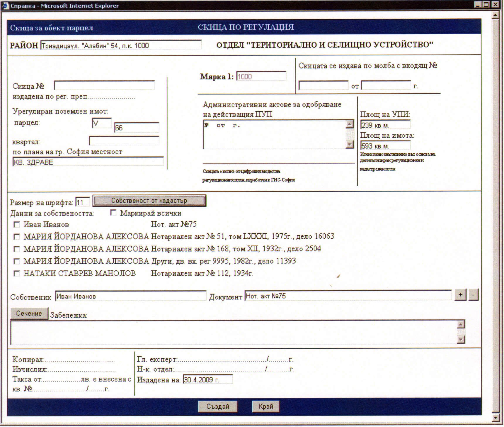The image size is (504, 427).
Task: Click the Създай button
Action: pos(218,406)
